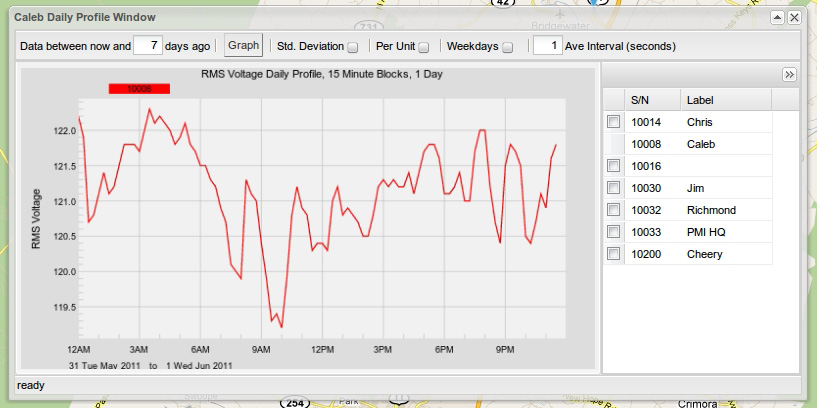Click the red 10008 legend swatch

coord(139,89)
